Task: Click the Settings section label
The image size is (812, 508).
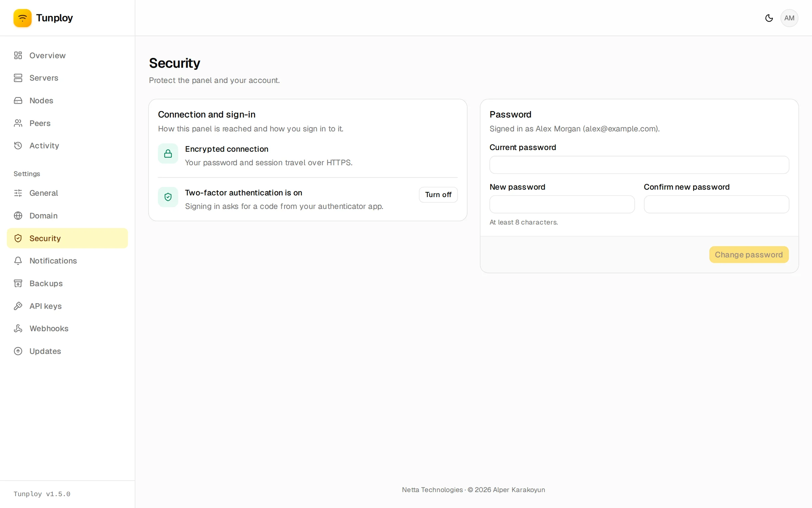Action: 27,174
